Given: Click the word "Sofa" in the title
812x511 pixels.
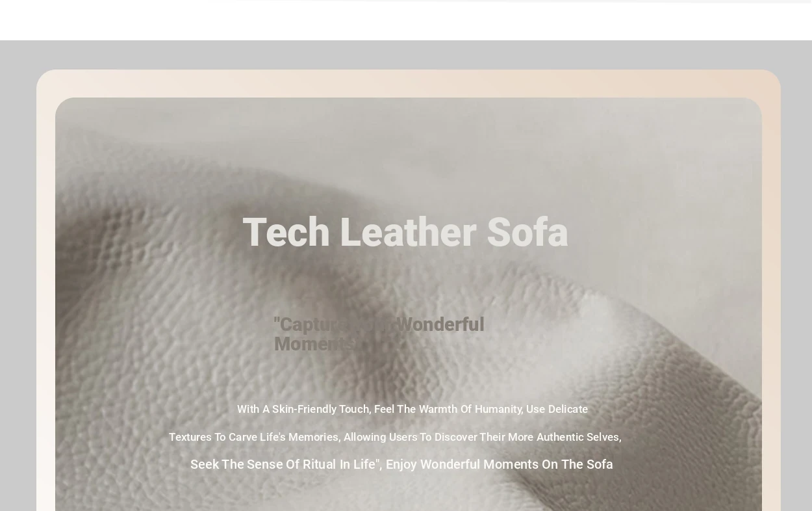Looking at the screenshot, I should (x=527, y=232).
